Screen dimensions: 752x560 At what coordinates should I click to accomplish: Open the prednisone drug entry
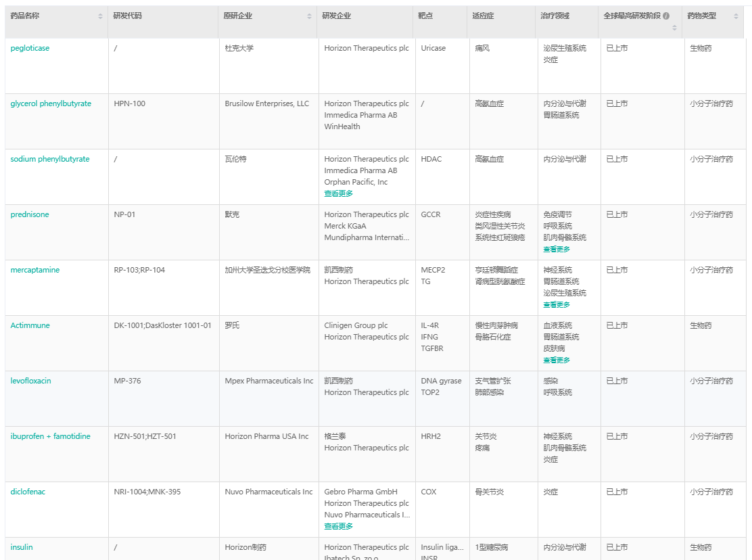pyautogui.click(x=30, y=214)
